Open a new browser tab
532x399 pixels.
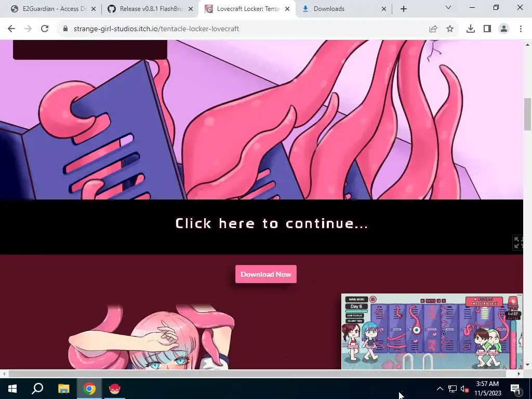(403, 9)
